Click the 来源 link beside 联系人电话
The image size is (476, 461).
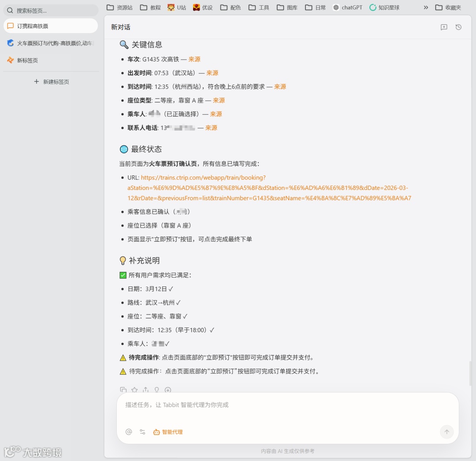[x=211, y=127]
